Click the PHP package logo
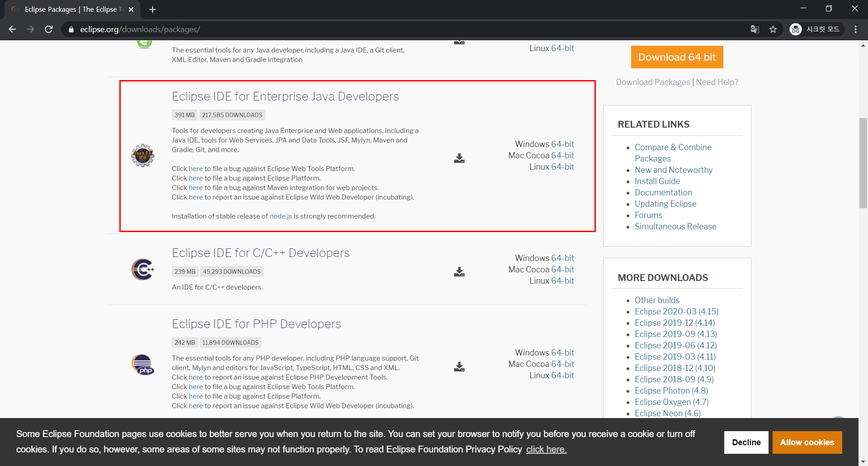The width and height of the screenshot is (868, 466). point(143,365)
